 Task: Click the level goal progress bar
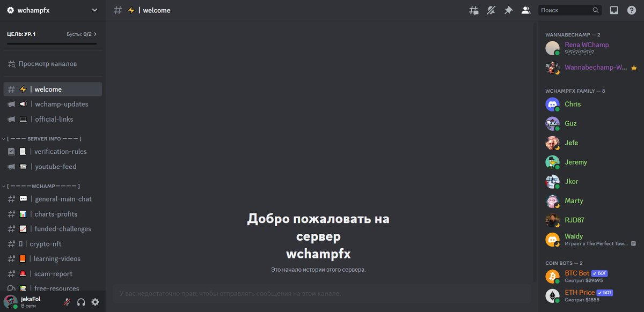pos(52,43)
